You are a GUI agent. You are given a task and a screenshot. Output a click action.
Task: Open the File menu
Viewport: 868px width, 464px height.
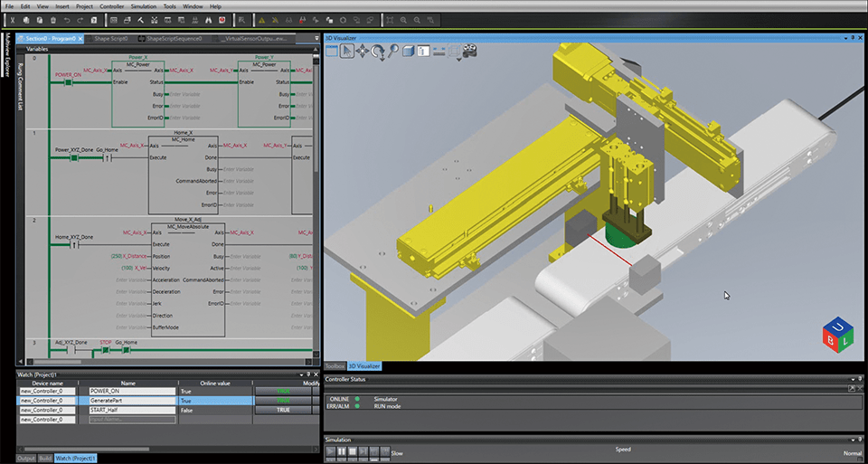[x=9, y=6]
